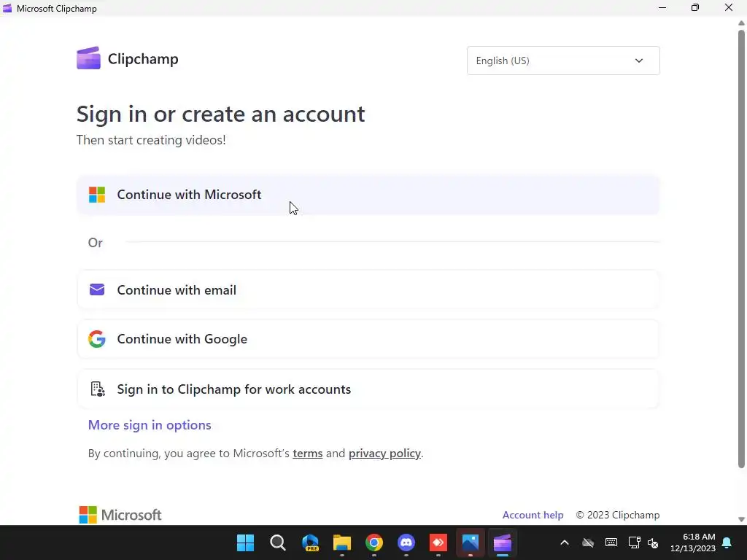747x560 pixels.
Task: Launch Edge Preview browser from the taskbar
Action: tap(310, 542)
